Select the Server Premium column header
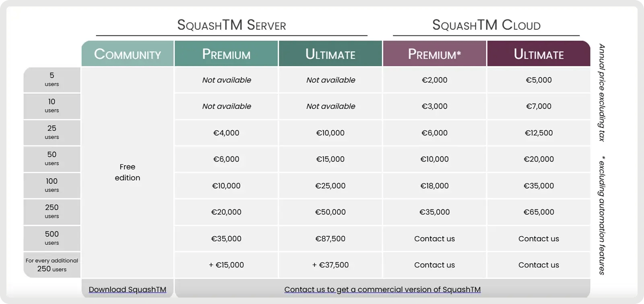The width and height of the screenshot is (644, 304). 226,54
